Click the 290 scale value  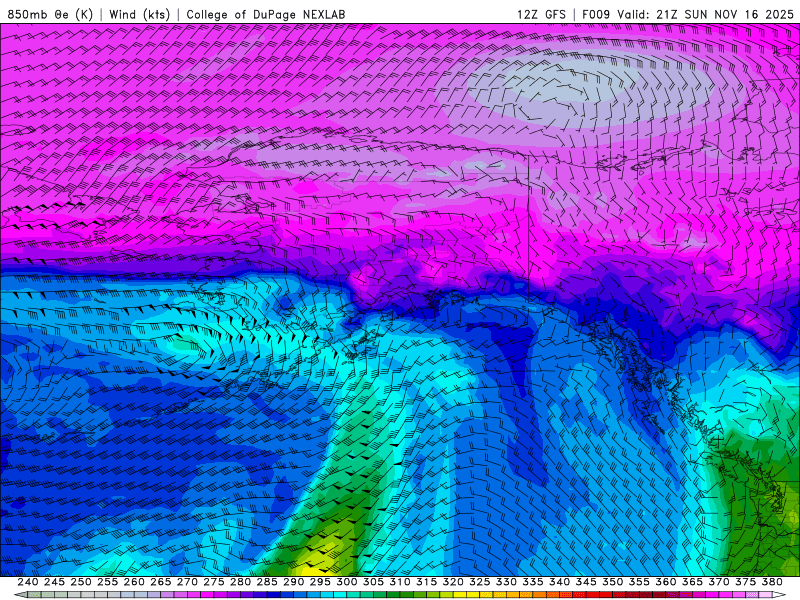[x=293, y=582]
